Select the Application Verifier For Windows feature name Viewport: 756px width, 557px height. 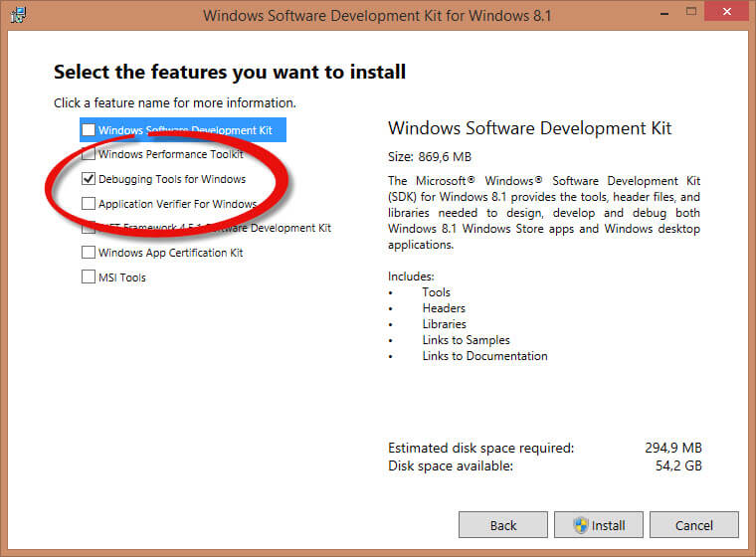pyautogui.click(x=177, y=204)
